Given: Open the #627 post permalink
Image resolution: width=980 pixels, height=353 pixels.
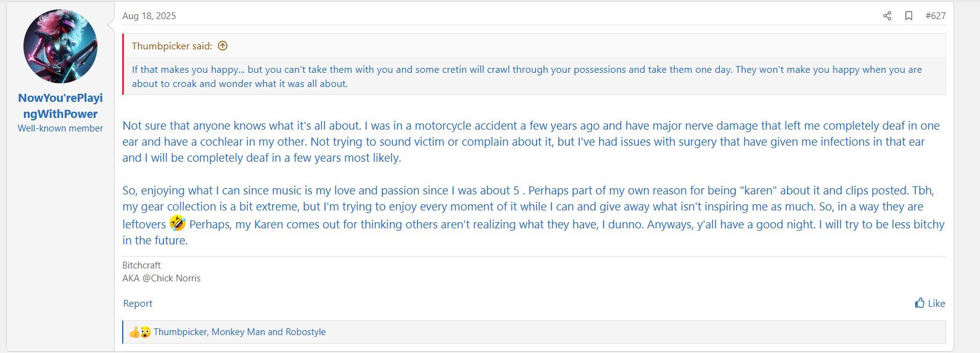Looking at the screenshot, I should 935,16.
